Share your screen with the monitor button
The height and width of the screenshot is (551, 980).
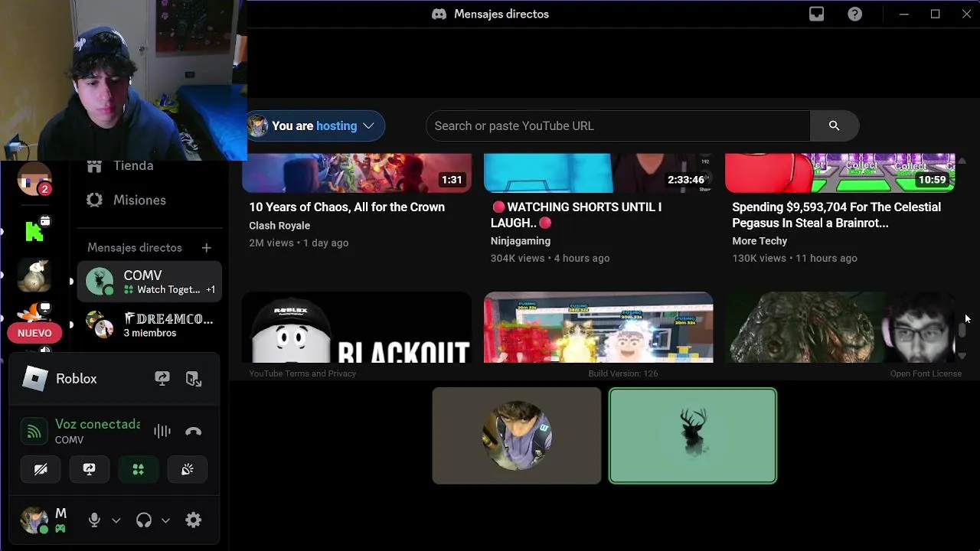coord(90,469)
